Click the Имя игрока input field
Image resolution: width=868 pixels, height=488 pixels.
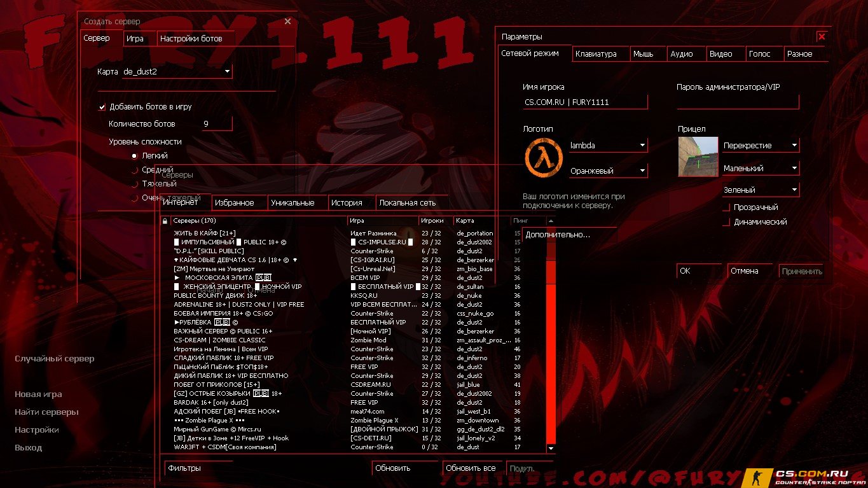[585, 102]
